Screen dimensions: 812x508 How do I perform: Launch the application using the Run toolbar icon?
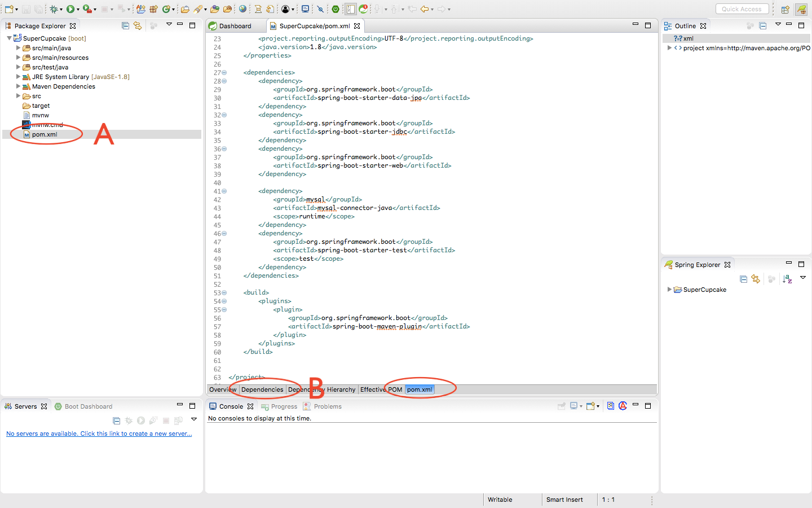click(x=70, y=9)
